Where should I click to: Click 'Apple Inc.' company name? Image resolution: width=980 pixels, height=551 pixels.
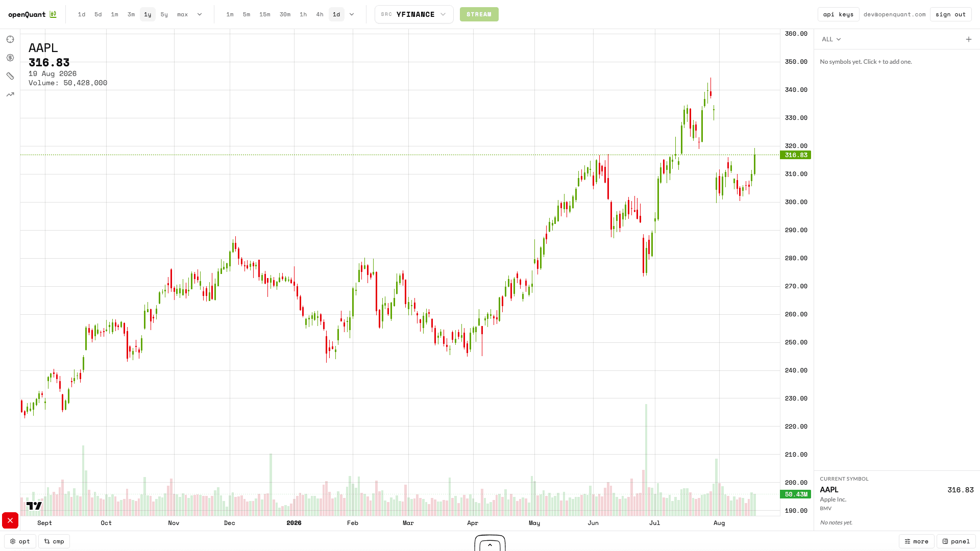tap(834, 499)
